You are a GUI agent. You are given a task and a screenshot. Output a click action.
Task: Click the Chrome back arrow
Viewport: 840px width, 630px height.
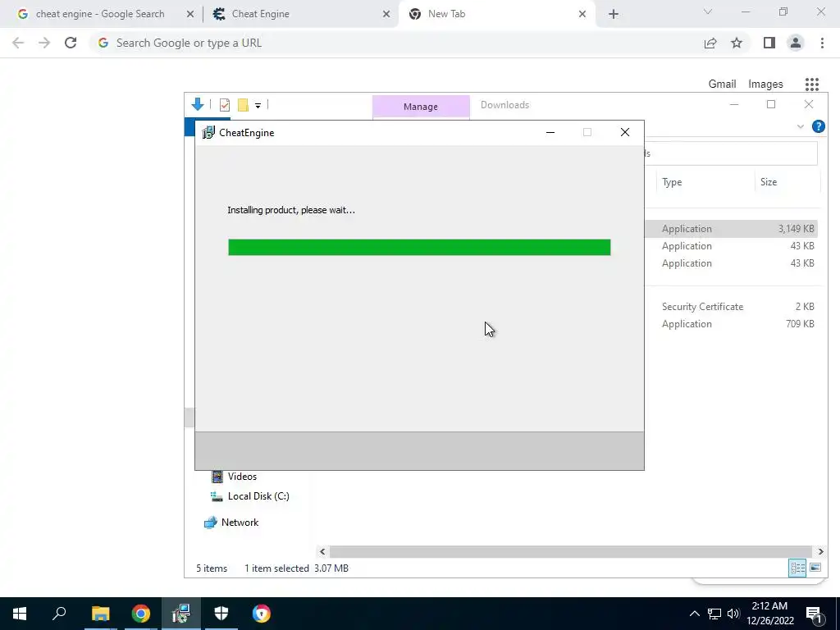pyautogui.click(x=18, y=43)
